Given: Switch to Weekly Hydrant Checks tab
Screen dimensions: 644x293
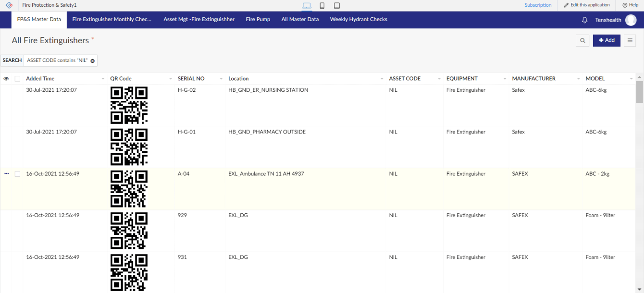Looking at the screenshot, I should (359, 20).
